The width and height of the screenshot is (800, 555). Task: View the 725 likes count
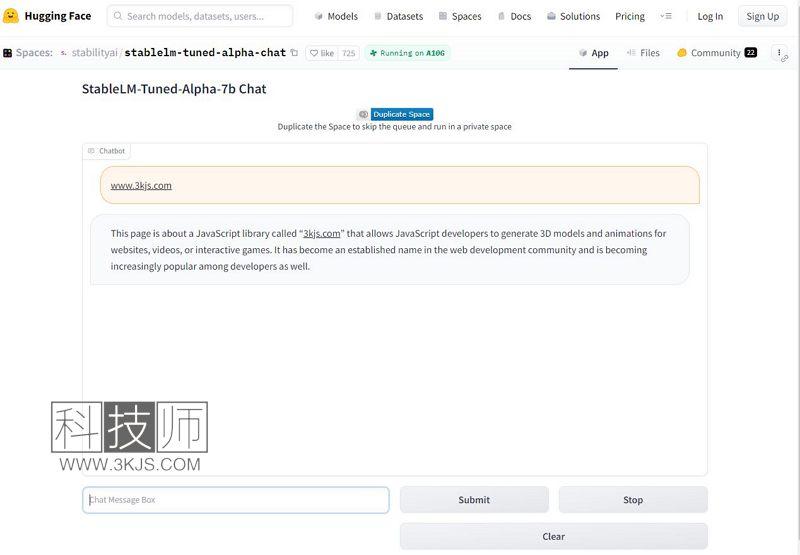(x=348, y=53)
